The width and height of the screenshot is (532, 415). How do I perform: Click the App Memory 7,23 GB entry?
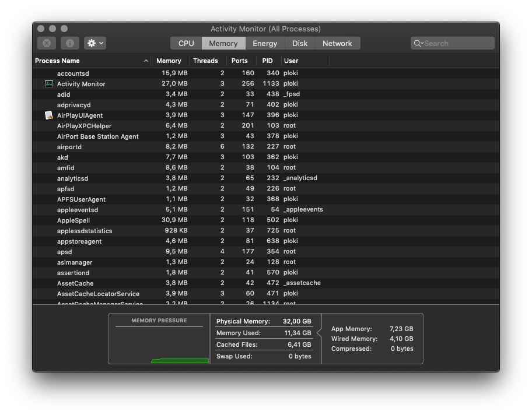coord(372,329)
